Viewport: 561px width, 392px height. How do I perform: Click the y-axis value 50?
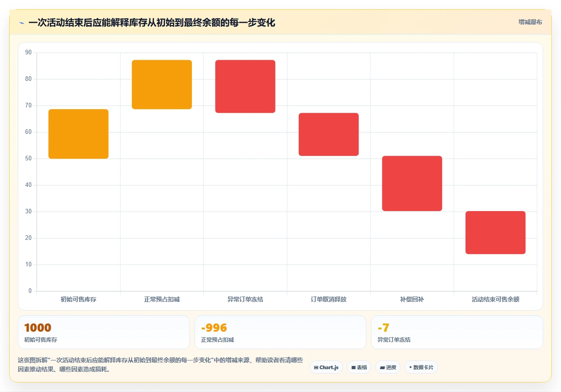point(28,159)
